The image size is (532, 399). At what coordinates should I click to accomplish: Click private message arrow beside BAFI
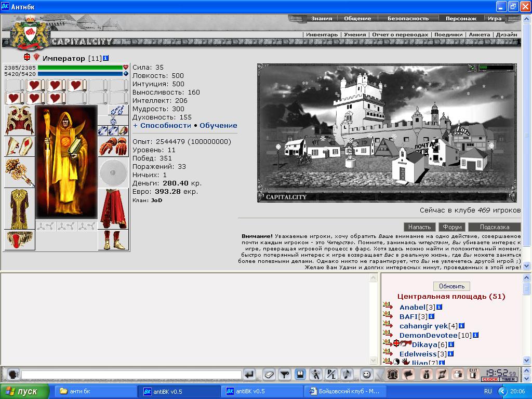pos(388,315)
